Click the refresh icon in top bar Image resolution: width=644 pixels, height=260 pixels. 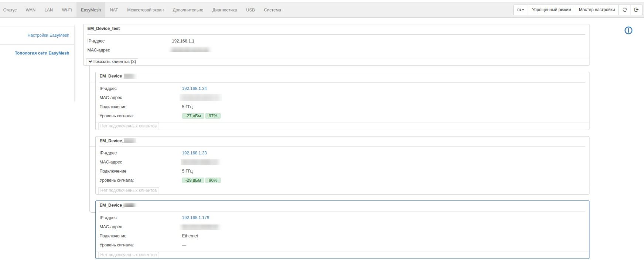click(x=624, y=10)
